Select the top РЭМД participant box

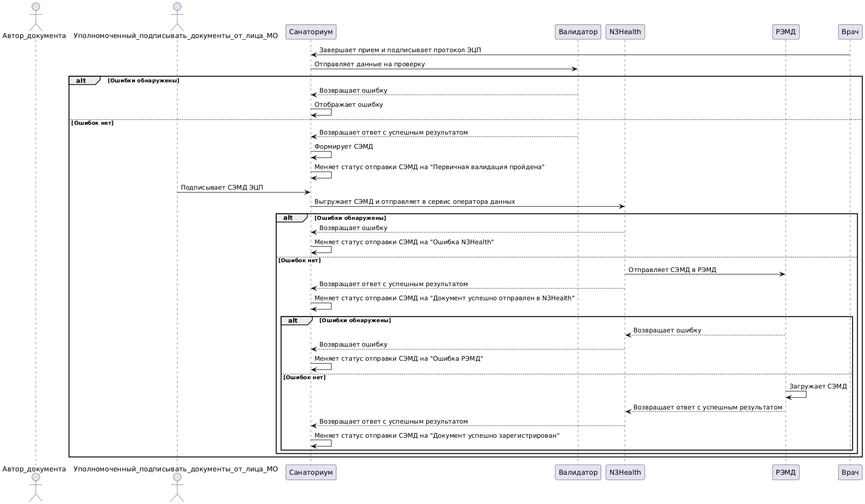[x=786, y=32]
